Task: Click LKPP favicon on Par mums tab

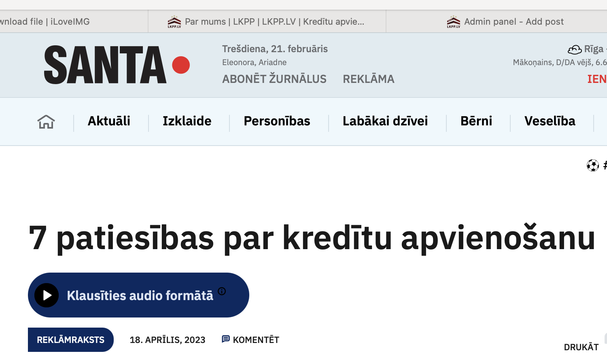Action: click(x=174, y=22)
